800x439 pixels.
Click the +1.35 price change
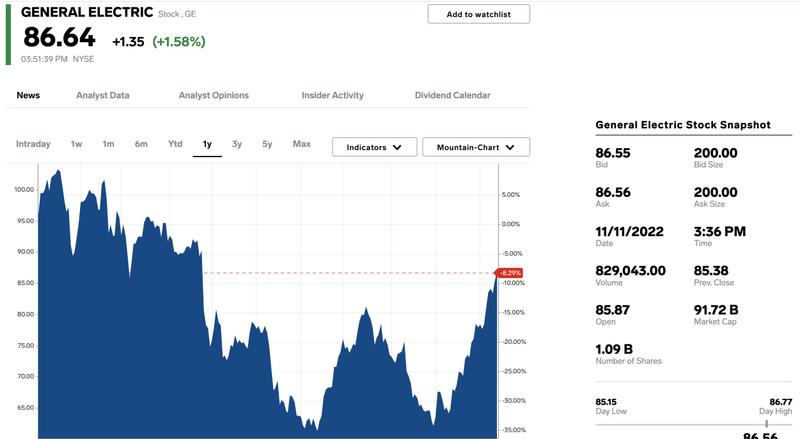128,42
